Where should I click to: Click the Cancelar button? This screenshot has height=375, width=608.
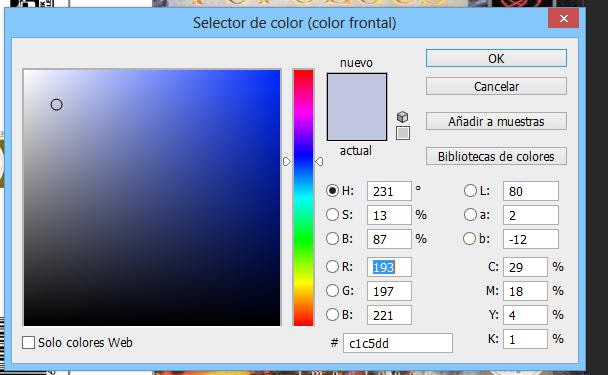point(496,86)
